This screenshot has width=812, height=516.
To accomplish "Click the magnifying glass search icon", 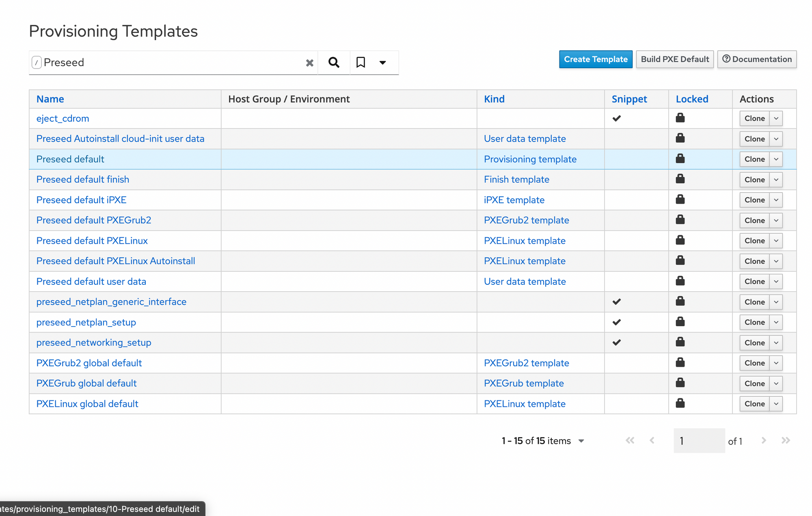I will 334,62.
